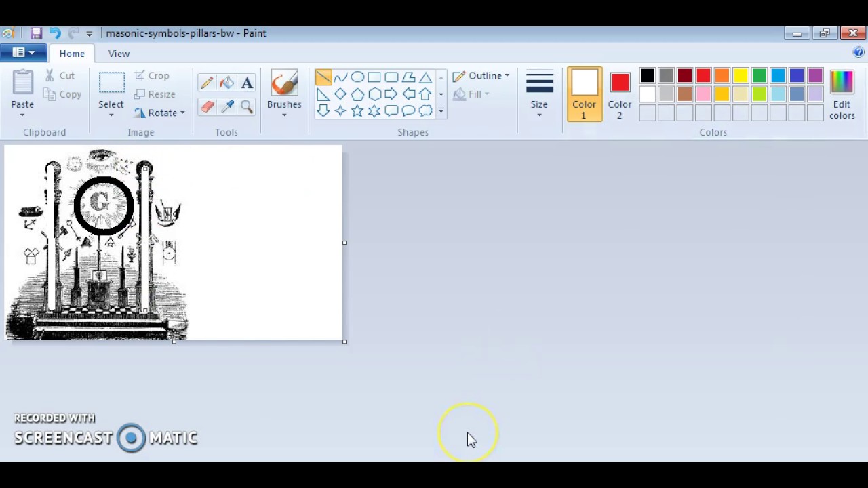This screenshot has height=488, width=868.
Task: Choose the Rectangle shape
Action: [x=374, y=77]
